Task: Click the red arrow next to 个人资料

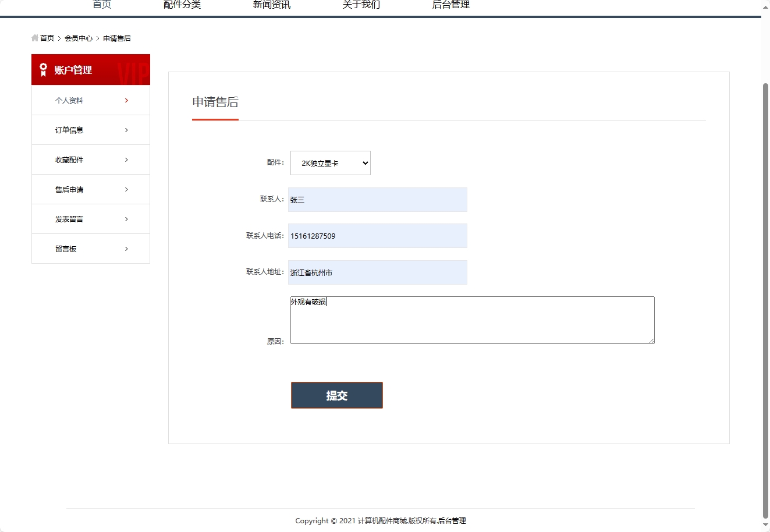Action: click(126, 100)
